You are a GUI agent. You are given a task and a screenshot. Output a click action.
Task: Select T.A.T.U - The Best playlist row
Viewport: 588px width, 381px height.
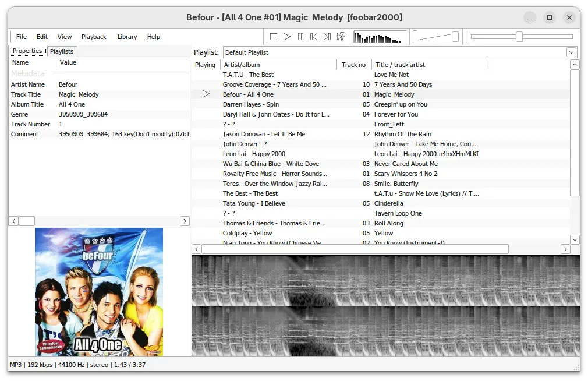coord(381,75)
